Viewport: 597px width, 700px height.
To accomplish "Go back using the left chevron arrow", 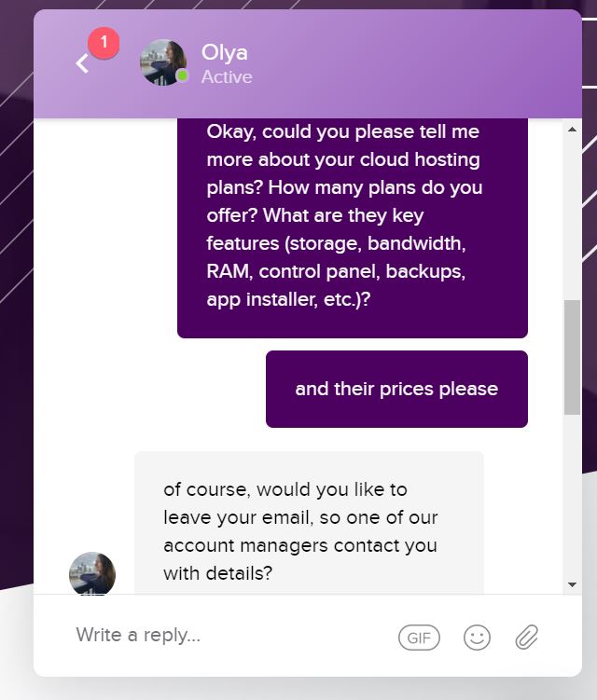I will pos(82,63).
